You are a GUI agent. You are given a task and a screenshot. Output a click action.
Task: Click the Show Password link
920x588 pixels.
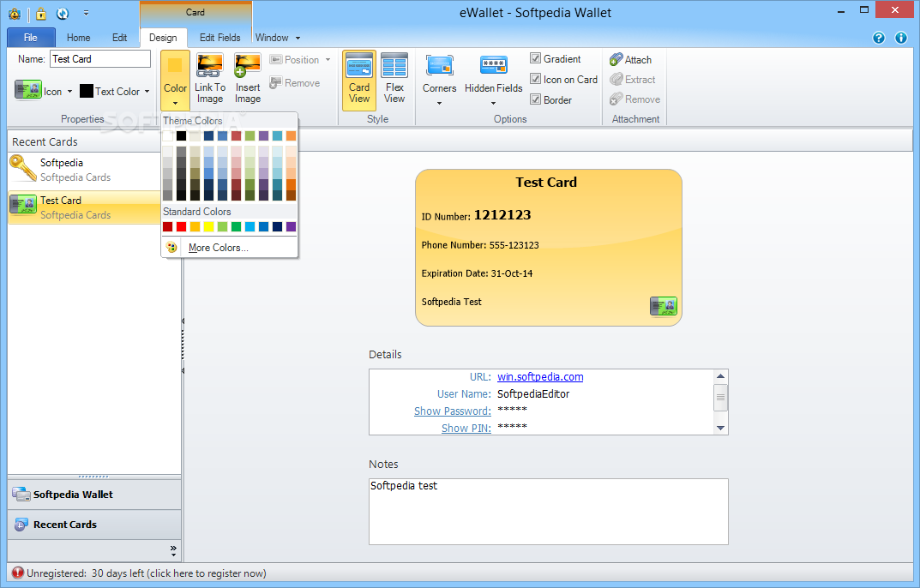coord(453,411)
